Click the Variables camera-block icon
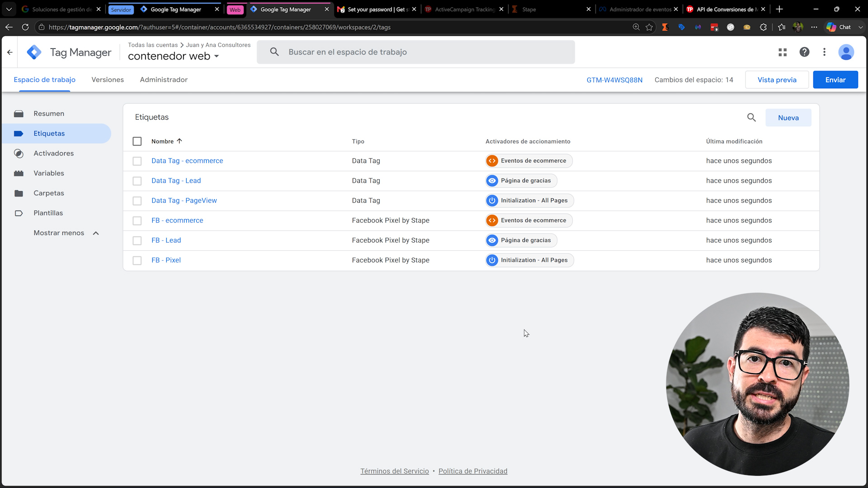868x488 pixels. 19,174
